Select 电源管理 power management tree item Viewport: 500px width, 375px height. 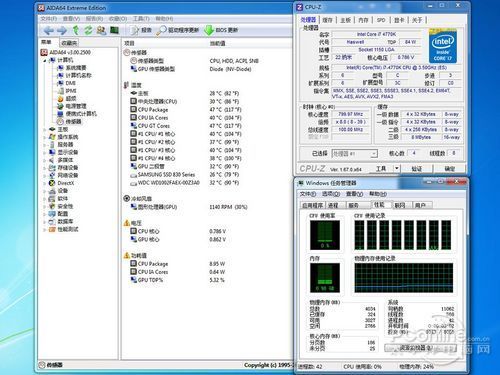pos(72,106)
